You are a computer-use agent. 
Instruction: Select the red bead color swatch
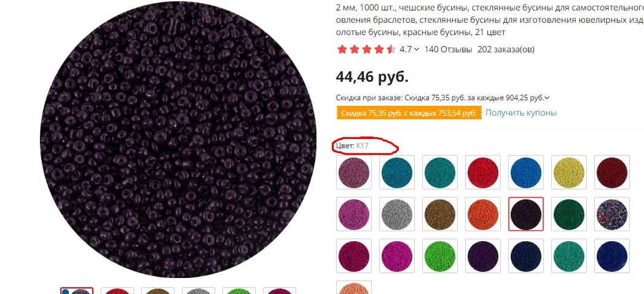[x=482, y=172]
